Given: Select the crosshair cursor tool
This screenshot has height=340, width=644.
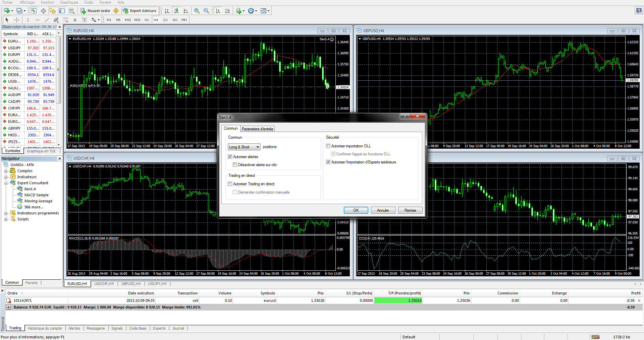Looking at the screenshot, I should [x=16, y=20].
